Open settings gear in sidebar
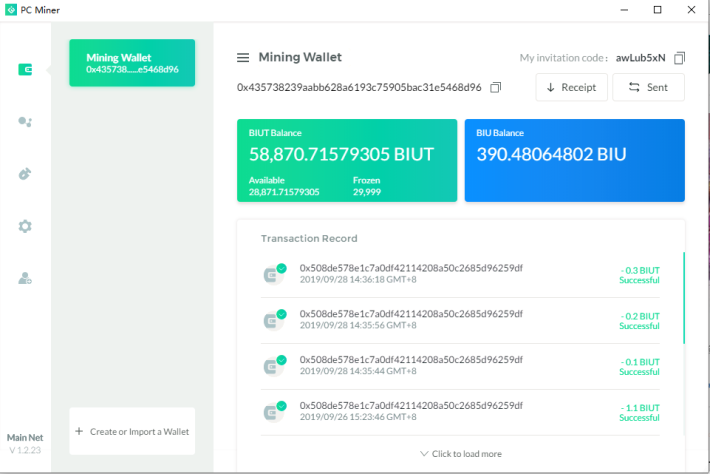The image size is (710, 474). [x=25, y=226]
